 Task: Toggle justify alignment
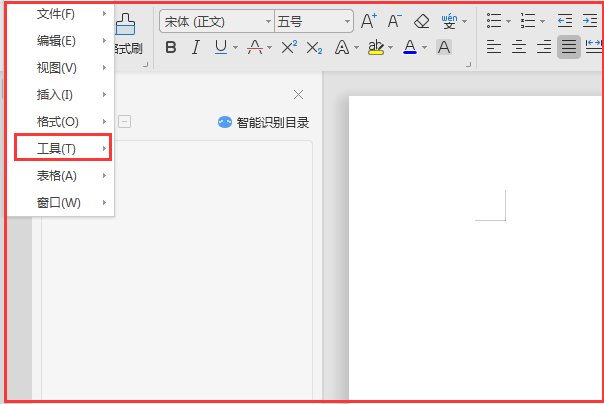(569, 47)
